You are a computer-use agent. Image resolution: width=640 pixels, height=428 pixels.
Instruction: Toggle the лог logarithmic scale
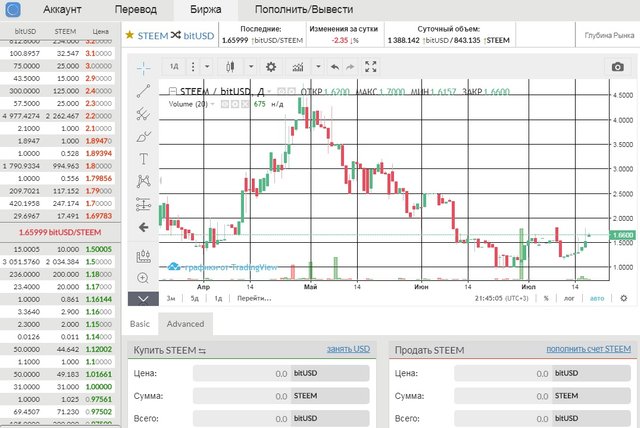pos(569,298)
